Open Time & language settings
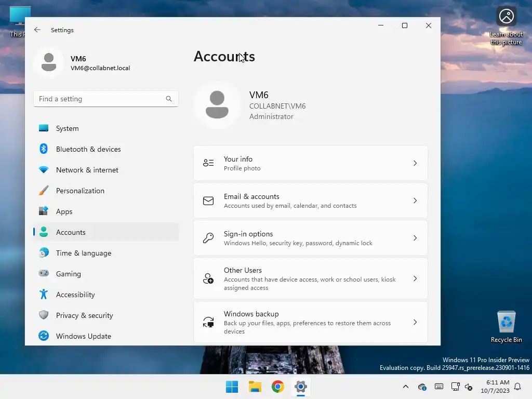Viewport: 532px width, 399px height. pos(106,253)
